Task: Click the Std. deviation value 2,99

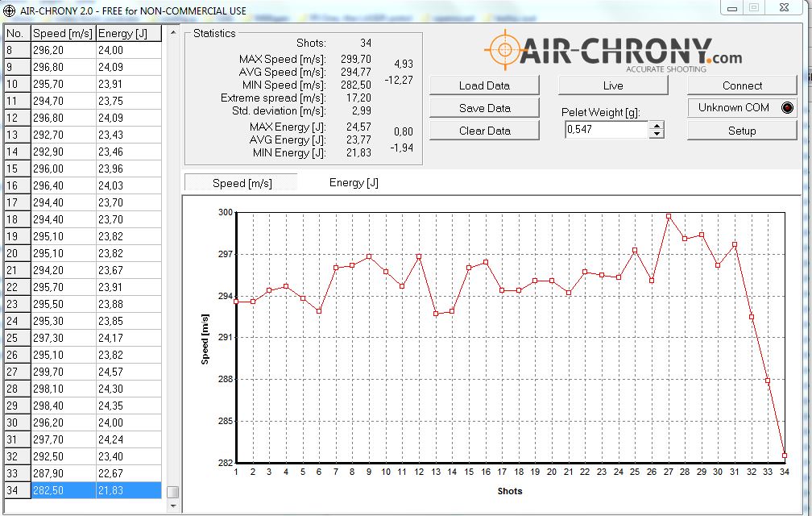Action: click(x=362, y=110)
